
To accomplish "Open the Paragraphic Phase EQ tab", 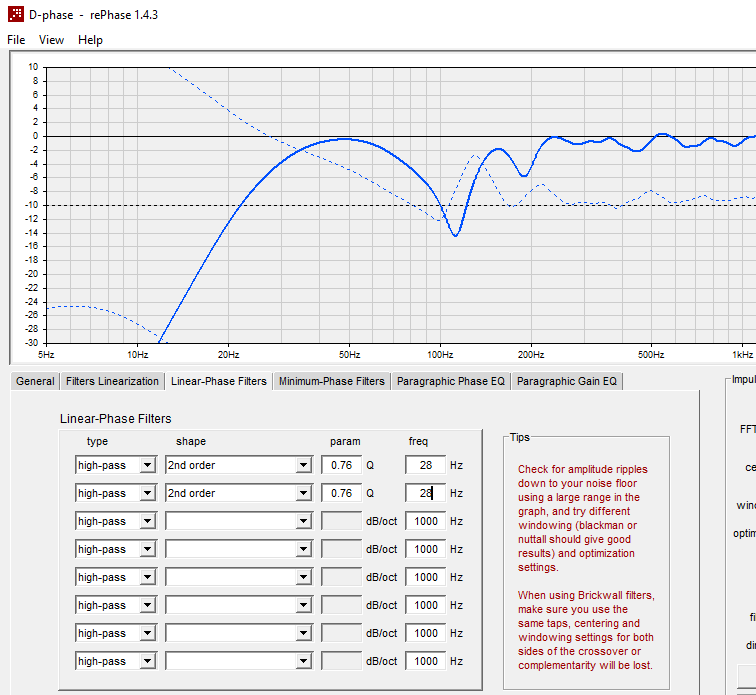I will 451,381.
